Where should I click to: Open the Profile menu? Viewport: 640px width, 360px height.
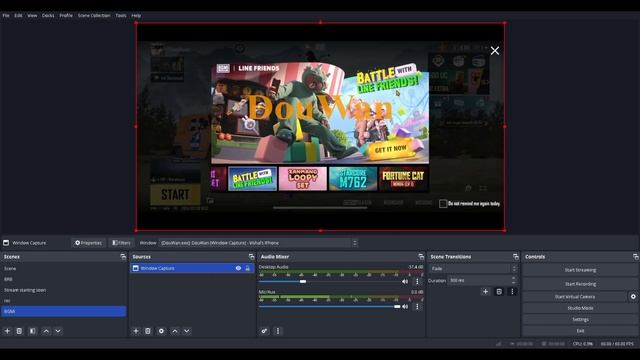66,16
